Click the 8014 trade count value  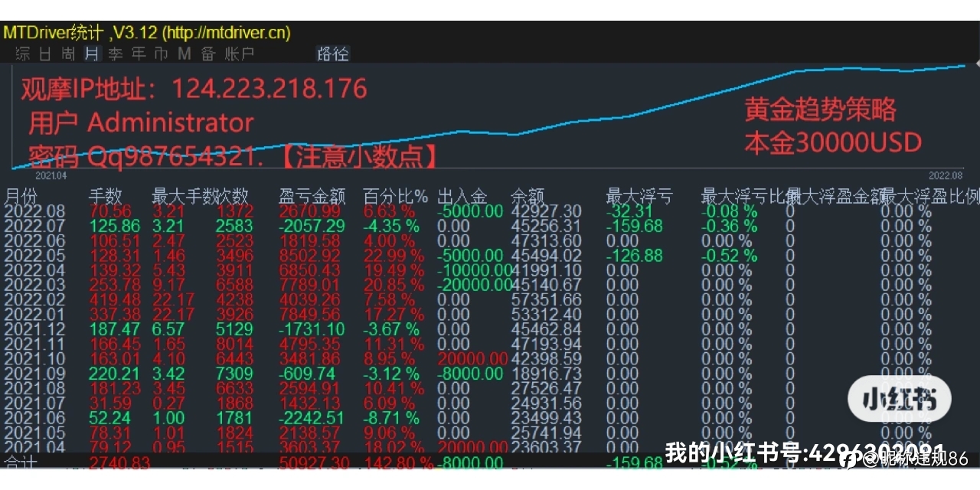click(x=234, y=345)
